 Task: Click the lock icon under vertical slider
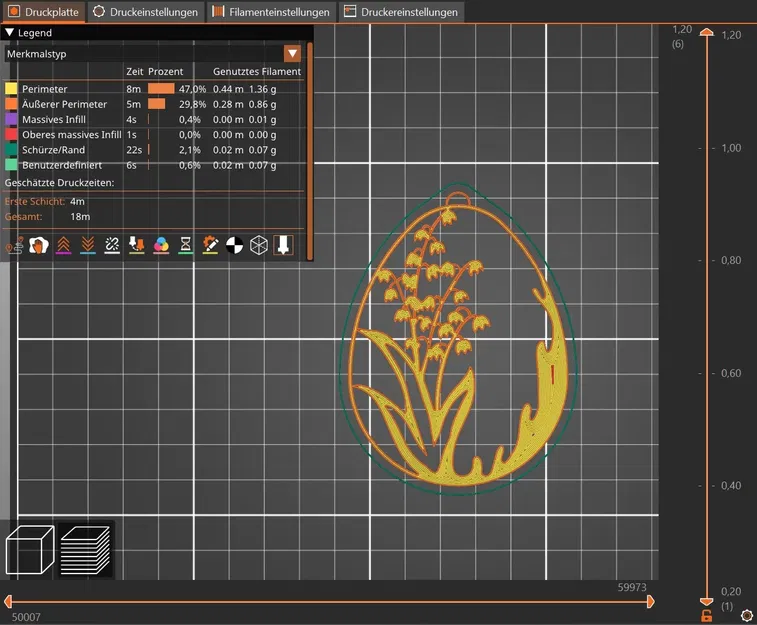click(707, 614)
